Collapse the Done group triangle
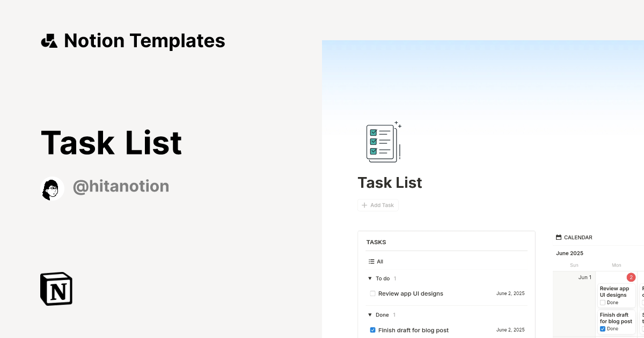 (370, 315)
